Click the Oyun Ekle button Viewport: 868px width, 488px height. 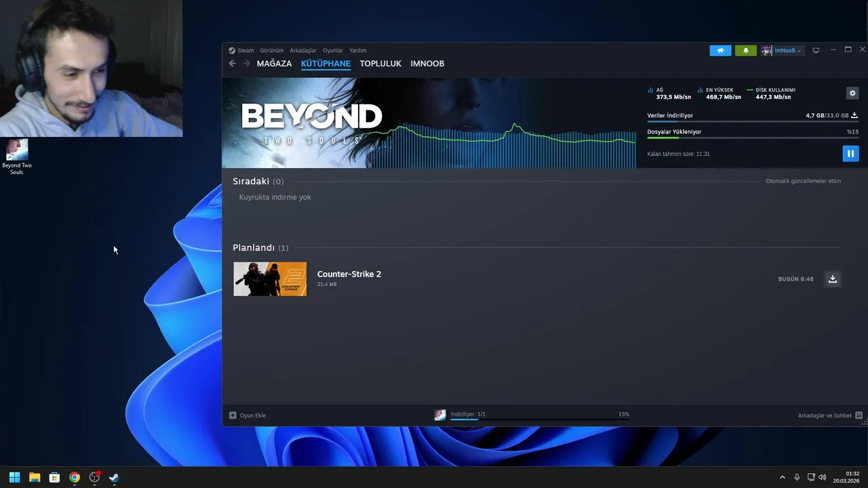click(x=248, y=415)
